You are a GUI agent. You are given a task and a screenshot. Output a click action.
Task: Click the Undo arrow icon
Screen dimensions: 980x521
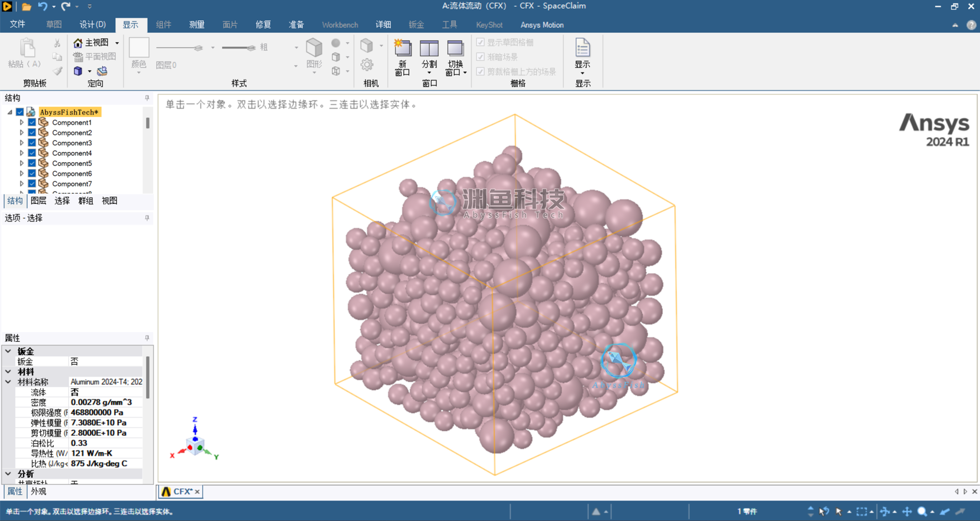click(x=43, y=6)
